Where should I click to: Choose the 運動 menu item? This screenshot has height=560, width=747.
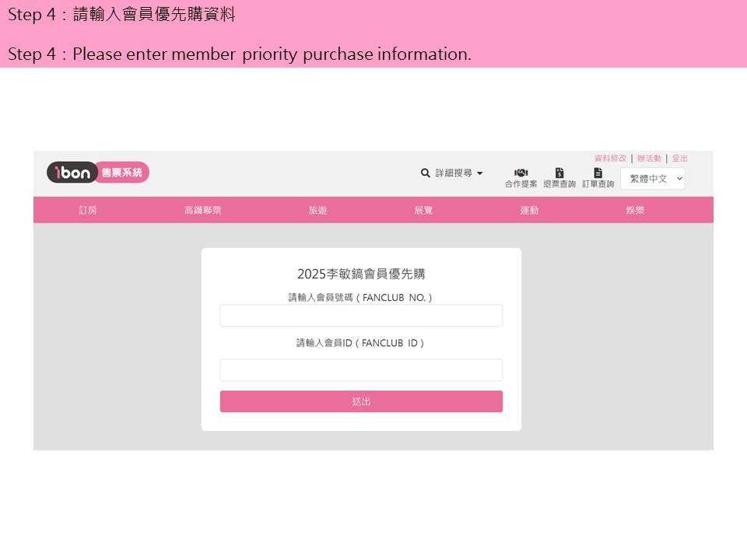click(x=529, y=210)
